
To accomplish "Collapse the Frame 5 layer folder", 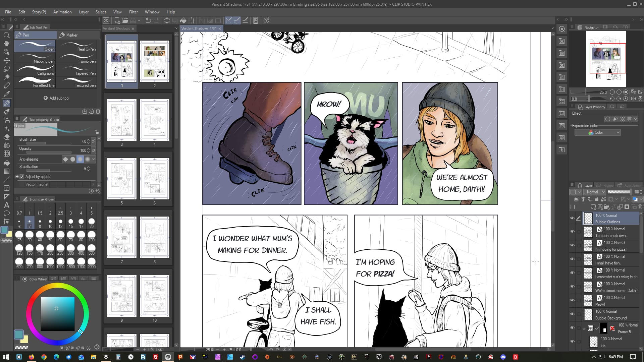I will point(584,328).
